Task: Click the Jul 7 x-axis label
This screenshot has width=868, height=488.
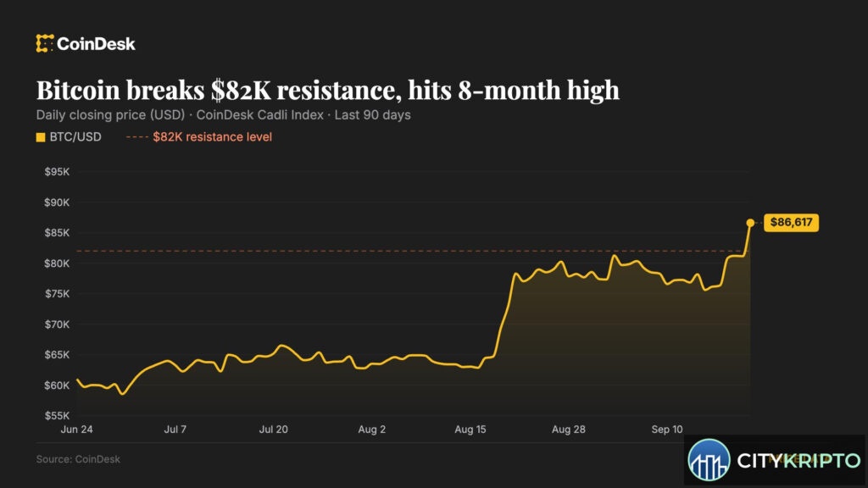Action: tap(175, 430)
